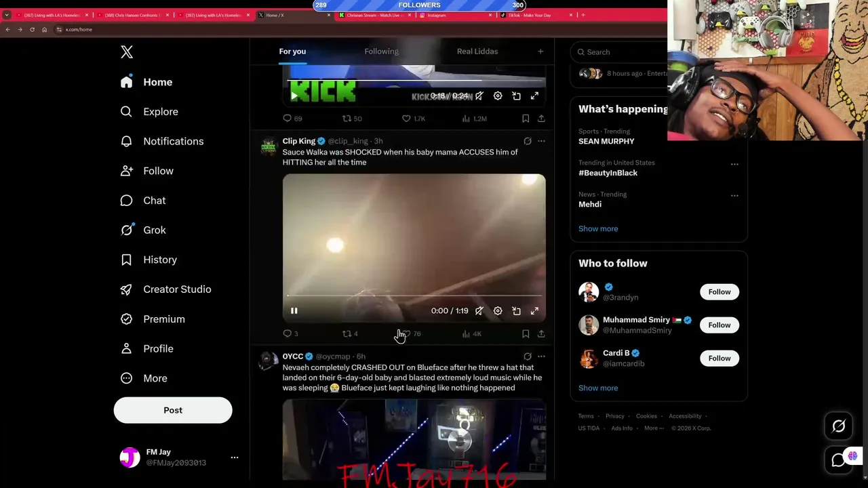Pause the Sauce Walka video
The height and width of the screenshot is (488, 868).
click(x=294, y=310)
